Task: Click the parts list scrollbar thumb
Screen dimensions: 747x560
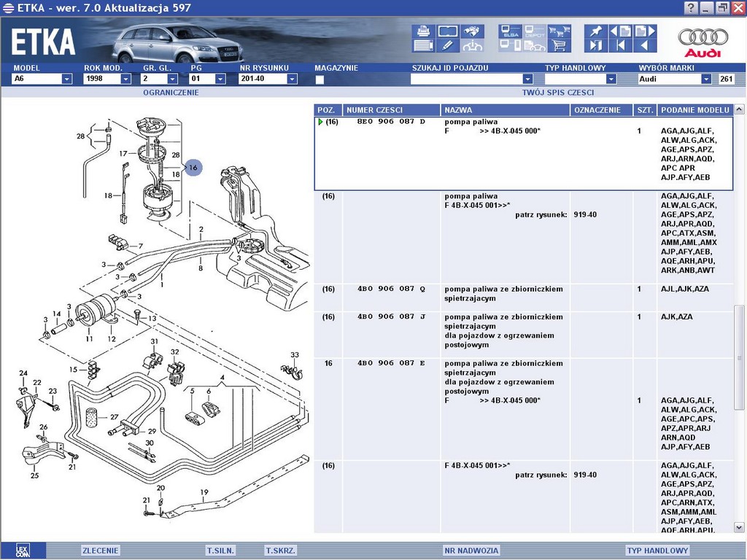Action: [740, 357]
